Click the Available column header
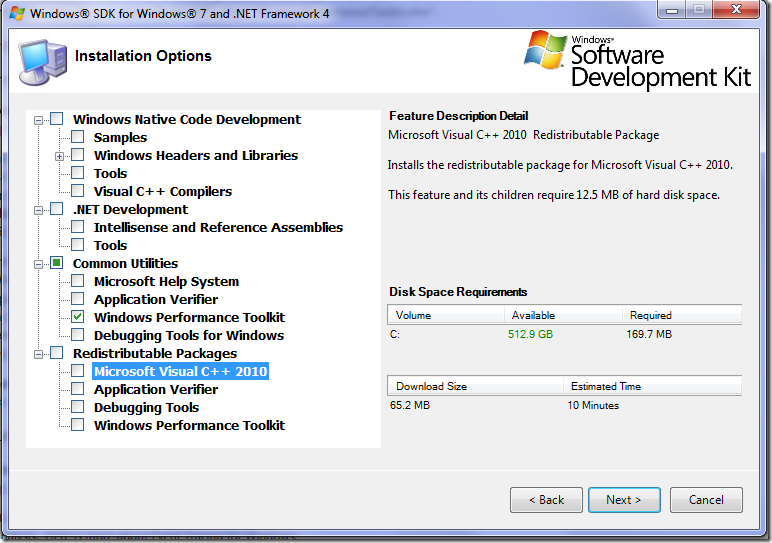 pyautogui.click(x=563, y=315)
